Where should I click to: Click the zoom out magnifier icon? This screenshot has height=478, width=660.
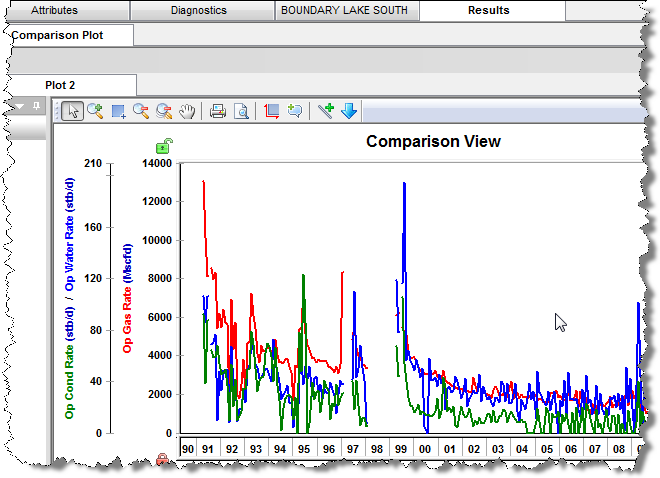point(141,111)
